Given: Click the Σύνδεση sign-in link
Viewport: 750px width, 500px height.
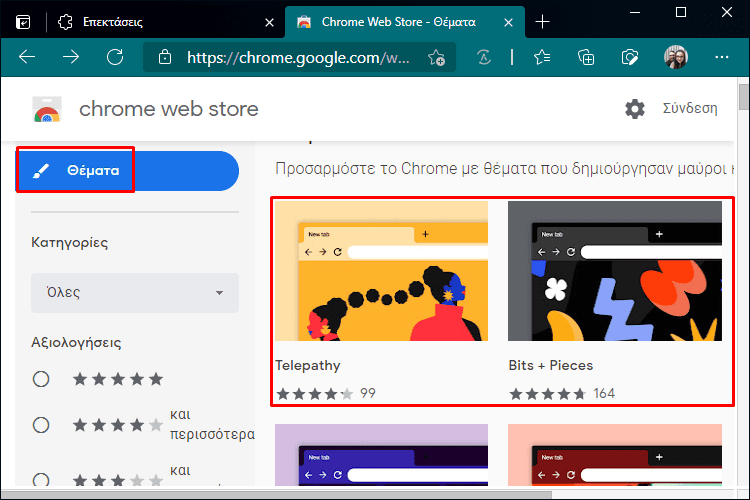Looking at the screenshot, I should point(690,109).
